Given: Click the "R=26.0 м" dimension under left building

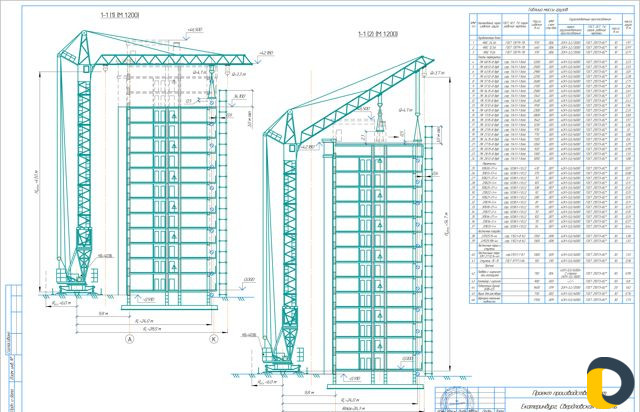Looking at the screenshot, I should [x=144, y=321].
